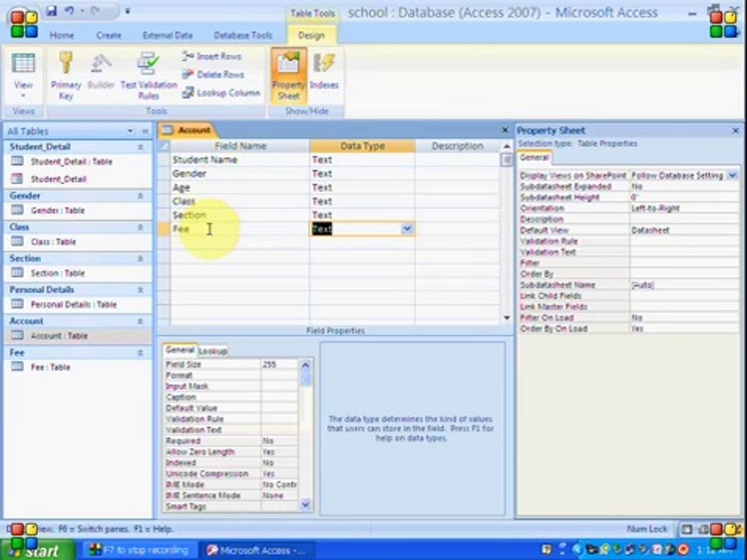Open the External Data ribbon tab
747x560 pixels.
click(x=168, y=35)
